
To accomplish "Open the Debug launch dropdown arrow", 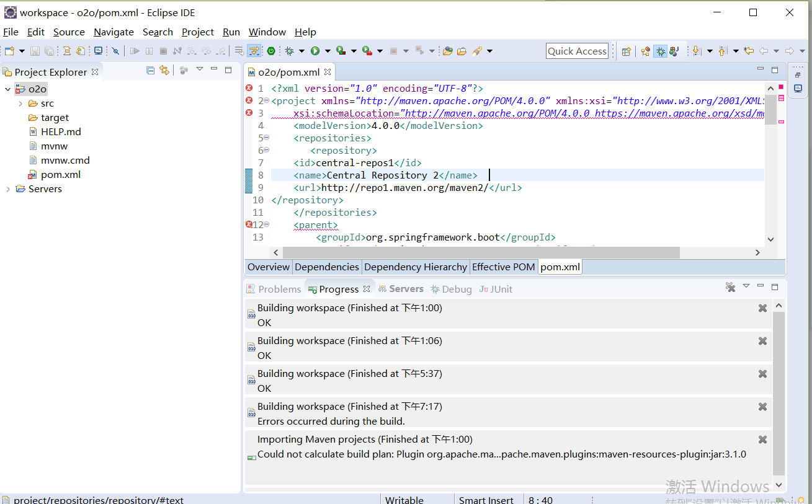I will 301,51.
